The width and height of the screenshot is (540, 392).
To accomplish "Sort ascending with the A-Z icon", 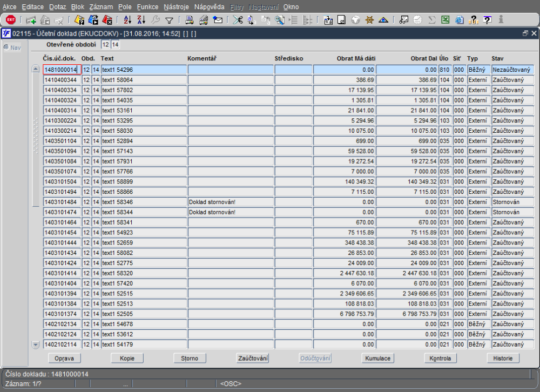I will pyautogui.click(x=127, y=20).
